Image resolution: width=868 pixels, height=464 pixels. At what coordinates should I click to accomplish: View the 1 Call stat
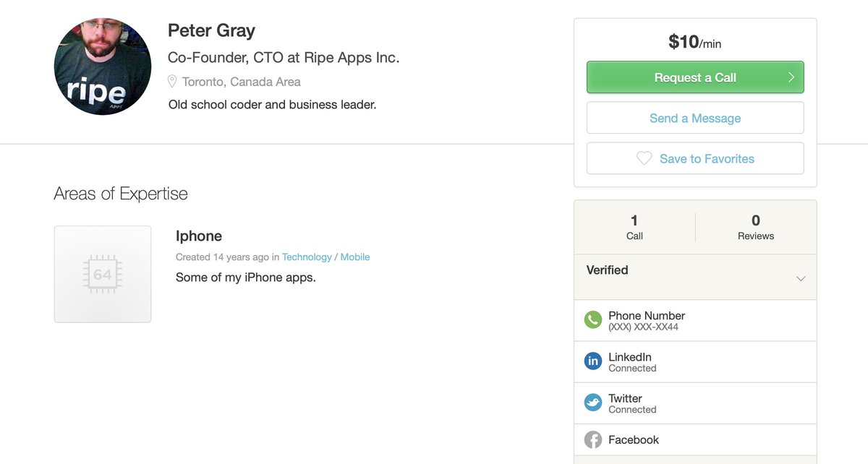pyautogui.click(x=634, y=227)
